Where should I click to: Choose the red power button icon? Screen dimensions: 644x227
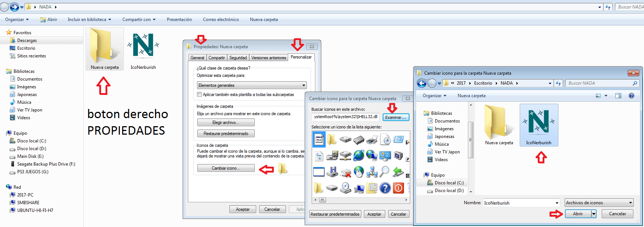coord(398,188)
